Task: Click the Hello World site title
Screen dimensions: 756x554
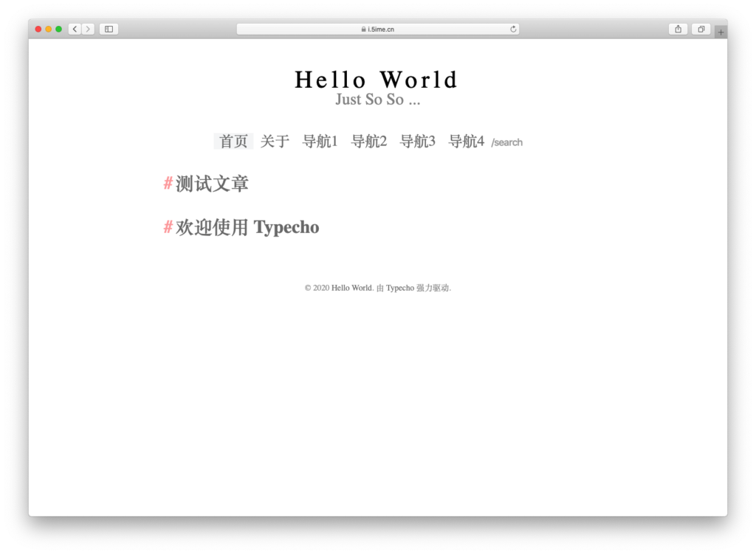Action: (x=377, y=79)
